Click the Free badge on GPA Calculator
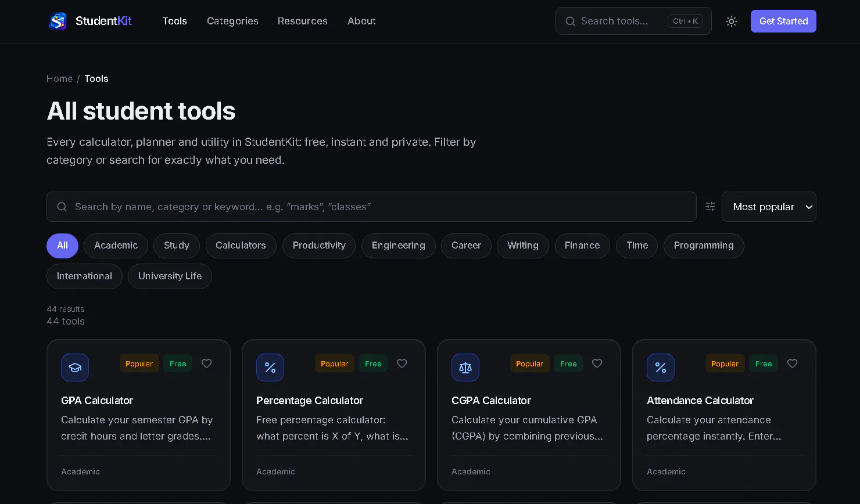This screenshot has height=504, width=860. coord(178,363)
